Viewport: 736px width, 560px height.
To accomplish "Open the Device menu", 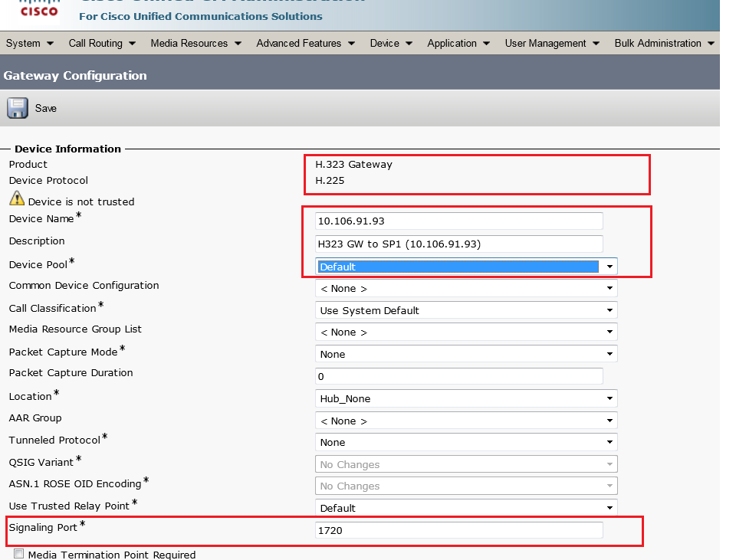I will [x=391, y=43].
